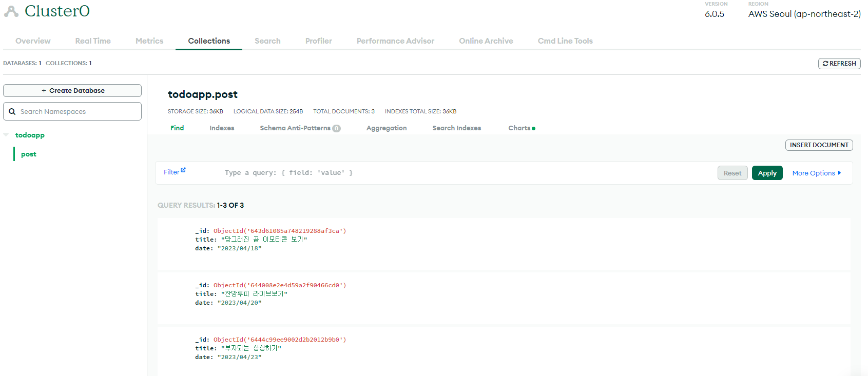The image size is (868, 376).
Task: Click the magnifier icon in Search Namespaces
Action: click(x=12, y=111)
